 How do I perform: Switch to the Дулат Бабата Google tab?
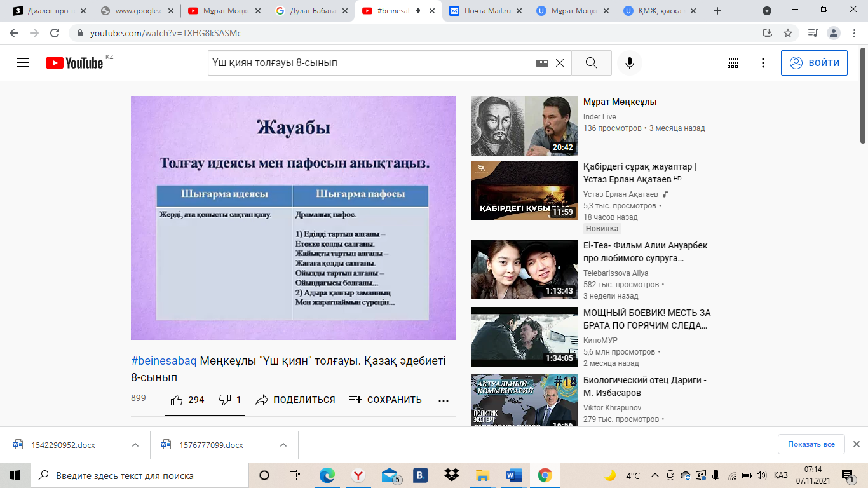point(311,11)
